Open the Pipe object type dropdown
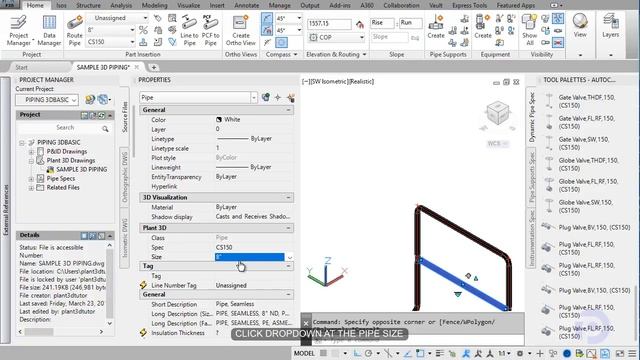Viewport: 640px width, 360px height. pos(254,98)
